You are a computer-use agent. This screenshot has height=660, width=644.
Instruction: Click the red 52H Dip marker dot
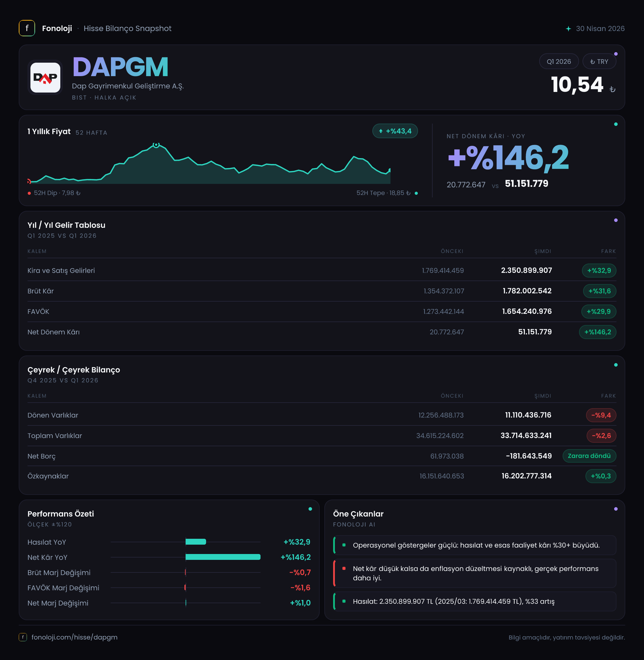click(30, 193)
